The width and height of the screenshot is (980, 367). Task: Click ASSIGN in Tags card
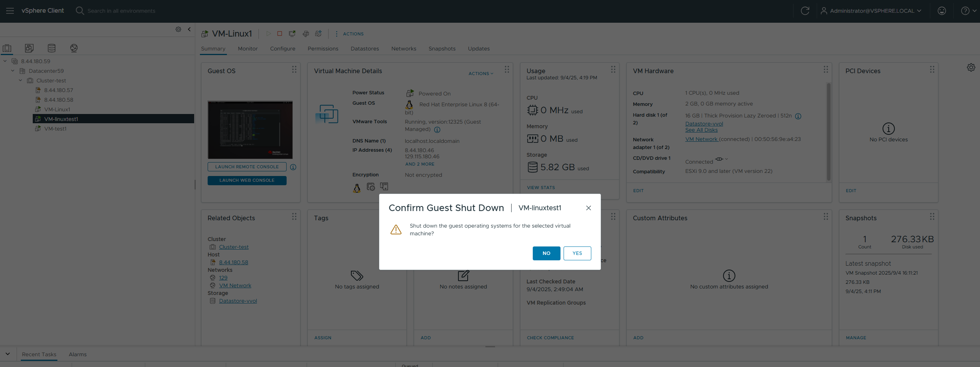[322, 338]
